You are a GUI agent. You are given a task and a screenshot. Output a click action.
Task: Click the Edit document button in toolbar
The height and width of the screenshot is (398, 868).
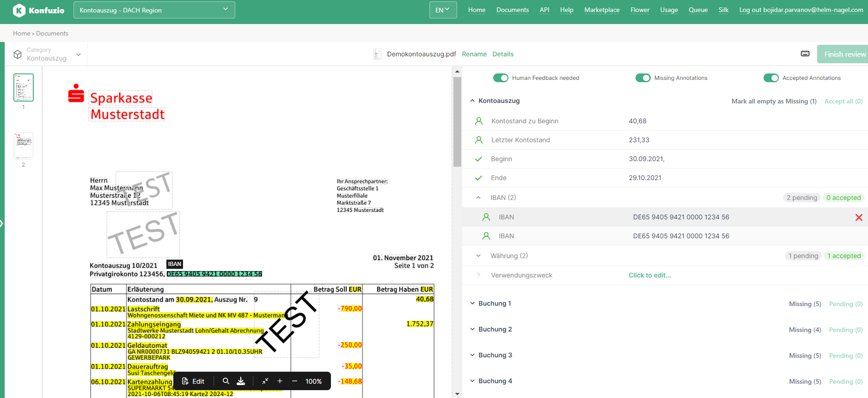193,381
